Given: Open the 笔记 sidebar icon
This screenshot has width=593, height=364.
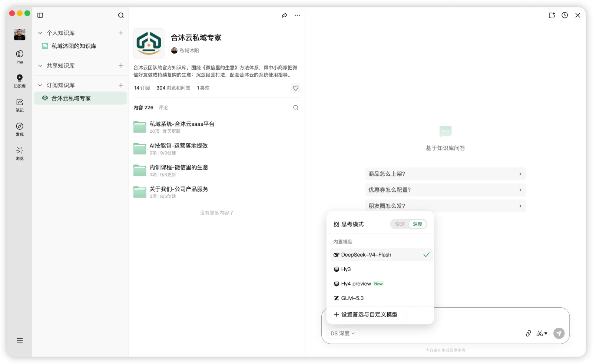Looking at the screenshot, I should (20, 105).
